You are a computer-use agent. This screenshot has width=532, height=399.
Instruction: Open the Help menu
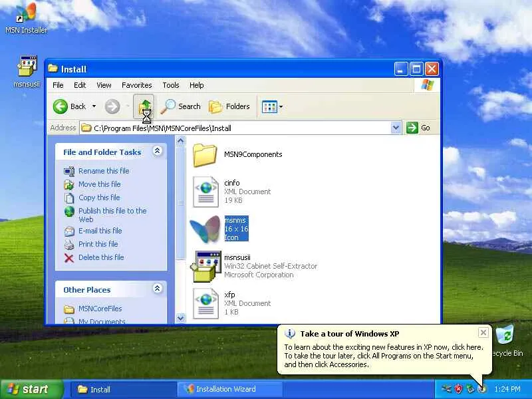(x=196, y=85)
